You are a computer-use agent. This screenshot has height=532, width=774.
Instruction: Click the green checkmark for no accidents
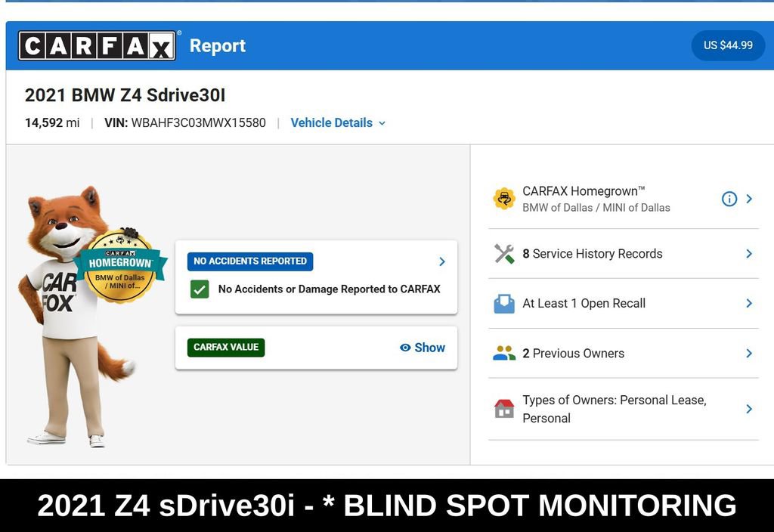pos(200,289)
